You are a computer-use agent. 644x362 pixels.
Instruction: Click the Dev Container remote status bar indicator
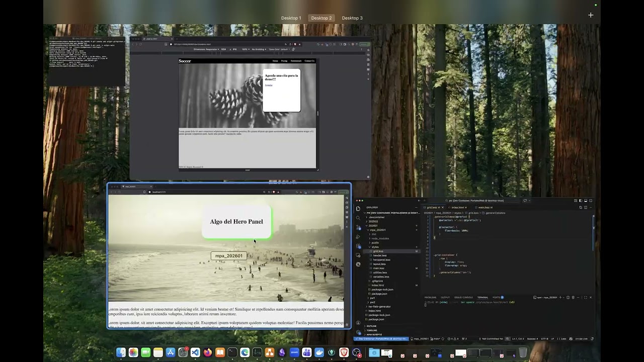382,339
